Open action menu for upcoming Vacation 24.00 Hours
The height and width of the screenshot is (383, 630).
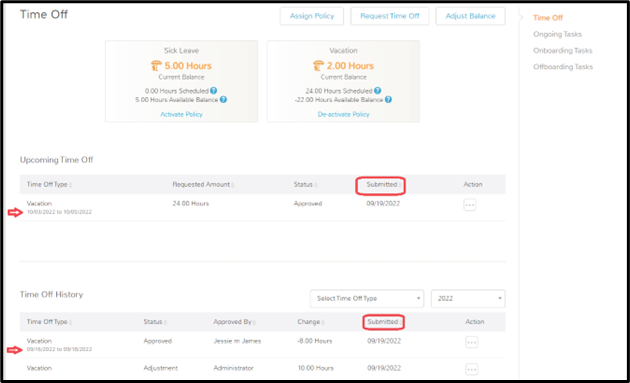coord(470,205)
